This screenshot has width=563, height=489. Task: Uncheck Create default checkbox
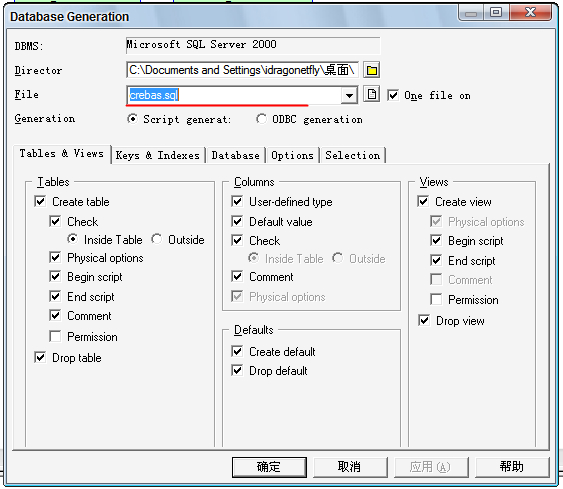pos(237,351)
